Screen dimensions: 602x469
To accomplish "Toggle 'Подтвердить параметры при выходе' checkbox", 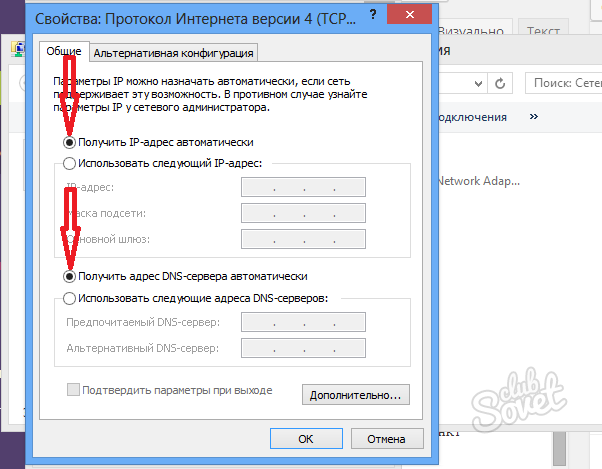I will point(73,390).
